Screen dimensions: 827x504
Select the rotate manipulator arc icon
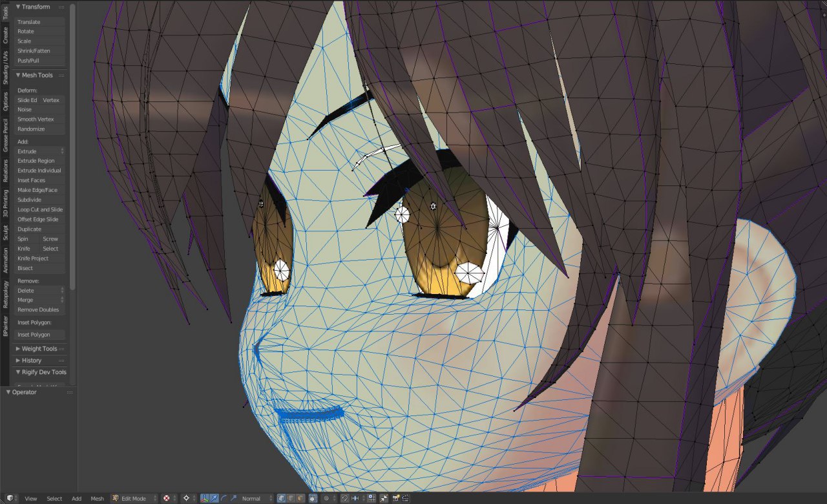(224, 498)
